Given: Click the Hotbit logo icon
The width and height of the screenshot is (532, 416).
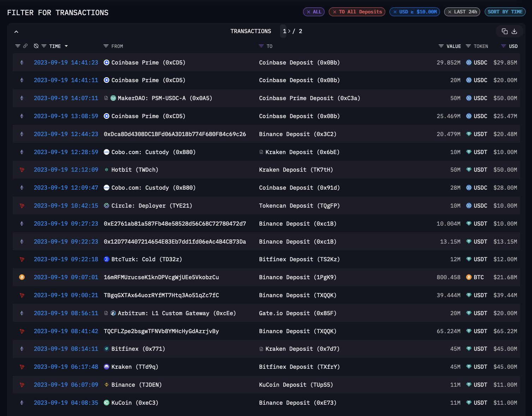Looking at the screenshot, I should (107, 170).
